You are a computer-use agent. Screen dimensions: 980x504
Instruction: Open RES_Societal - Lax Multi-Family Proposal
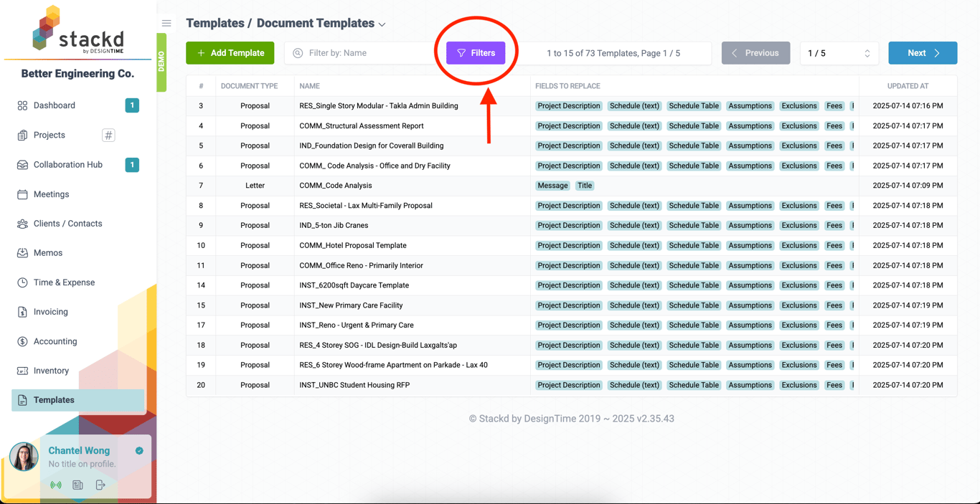click(x=366, y=206)
